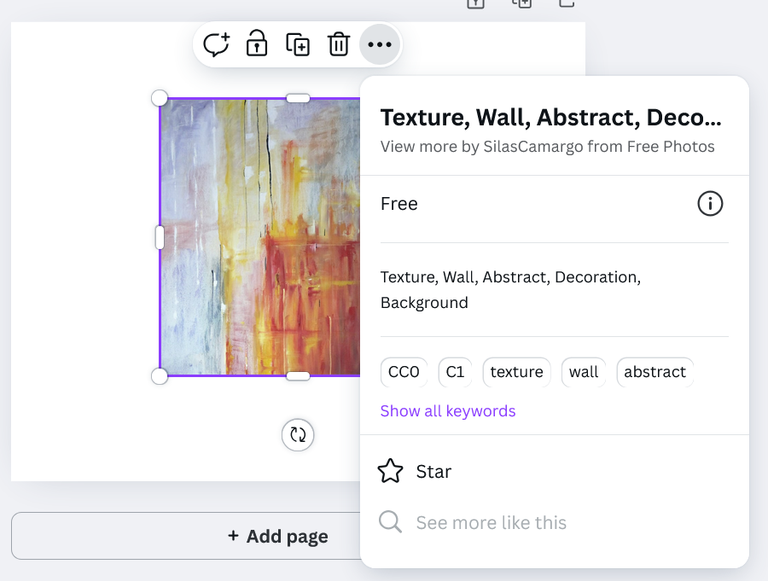Screen dimensions: 768x581
Task: Click the duplicate element icon
Action: tap(298, 45)
